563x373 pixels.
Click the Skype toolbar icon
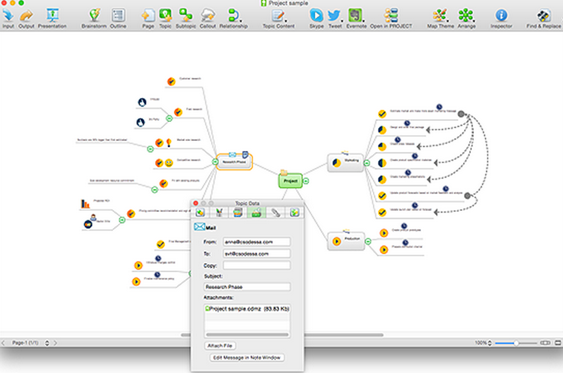tap(316, 15)
